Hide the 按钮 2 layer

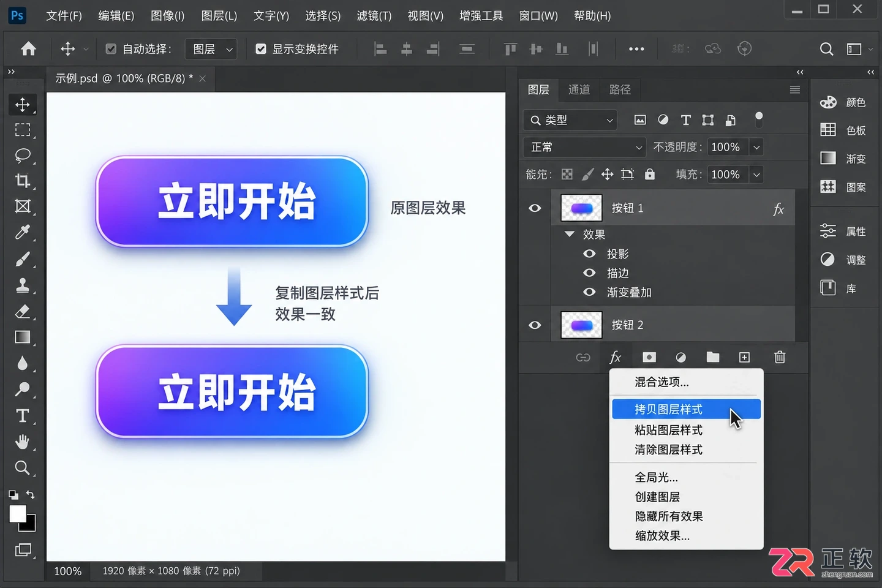(535, 325)
